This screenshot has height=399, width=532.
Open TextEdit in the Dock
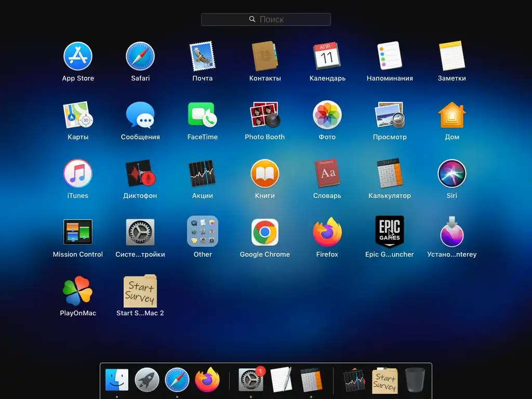281,380
